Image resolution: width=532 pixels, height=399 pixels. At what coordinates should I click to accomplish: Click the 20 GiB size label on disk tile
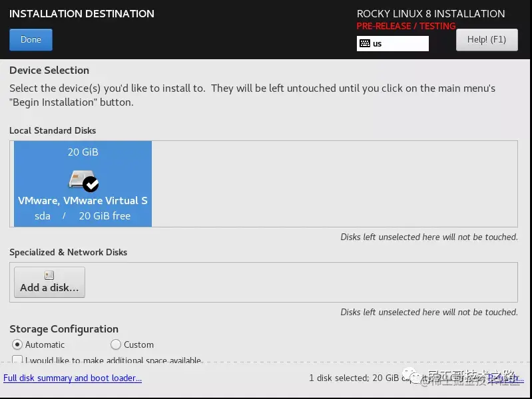(x=83, y=152)
